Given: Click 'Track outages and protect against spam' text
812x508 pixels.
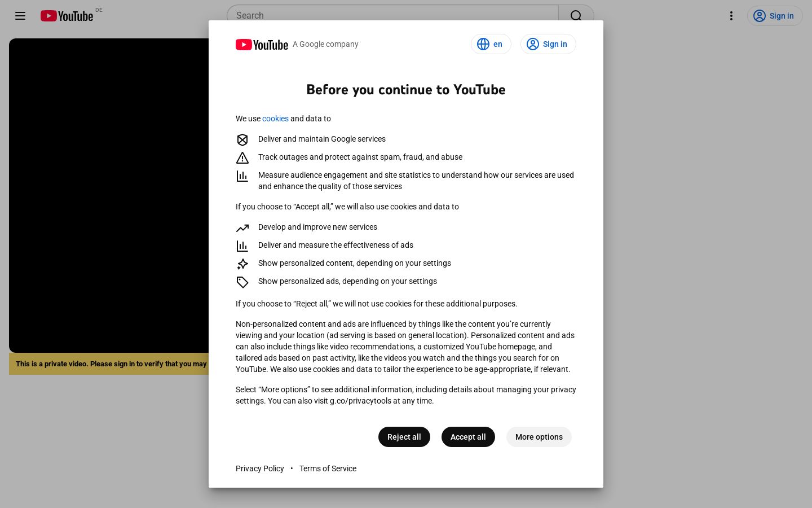Looking at the screenshot, I should click(x=360, y=157).
